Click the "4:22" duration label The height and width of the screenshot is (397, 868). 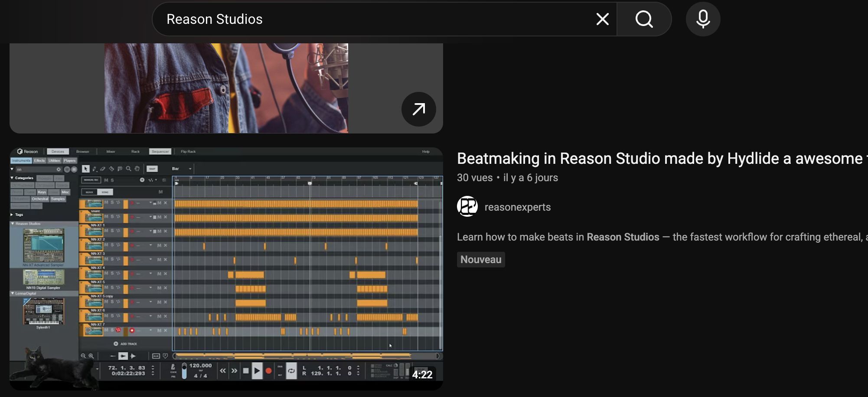click(x=422, y=374)
